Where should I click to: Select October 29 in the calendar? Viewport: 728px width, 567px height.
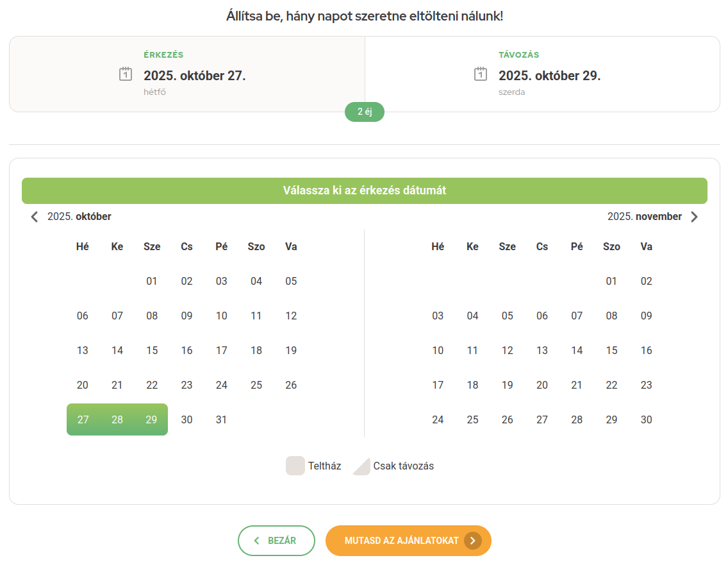pyautogui.click(x=152, y=419)
